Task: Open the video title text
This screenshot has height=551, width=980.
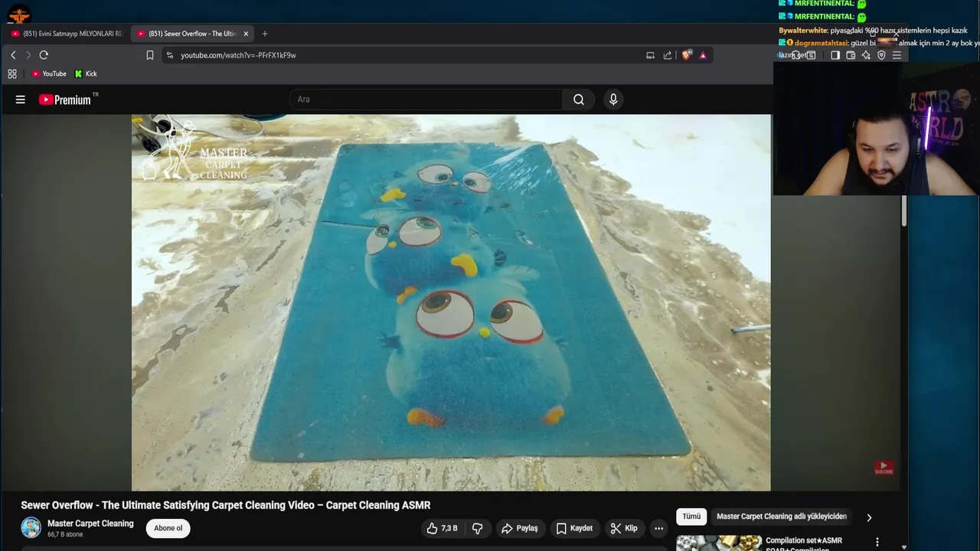Action: [226, 505]
